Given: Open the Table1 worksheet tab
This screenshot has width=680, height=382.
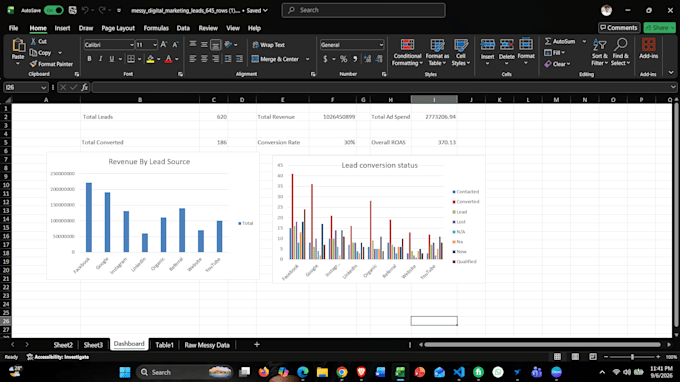Looking at the screenshot, I should pos(164,345).
